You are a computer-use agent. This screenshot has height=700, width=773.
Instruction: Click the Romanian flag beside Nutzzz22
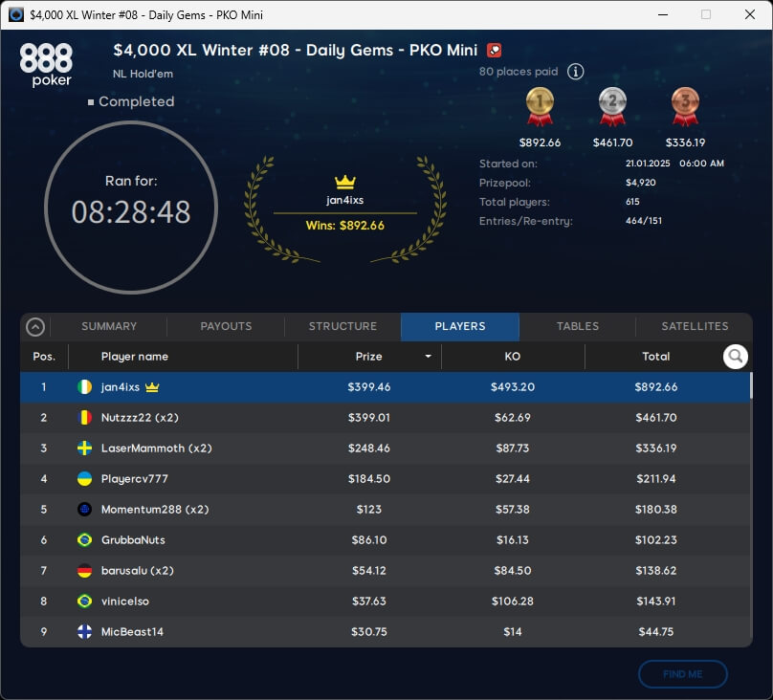[x=85, y=417]
